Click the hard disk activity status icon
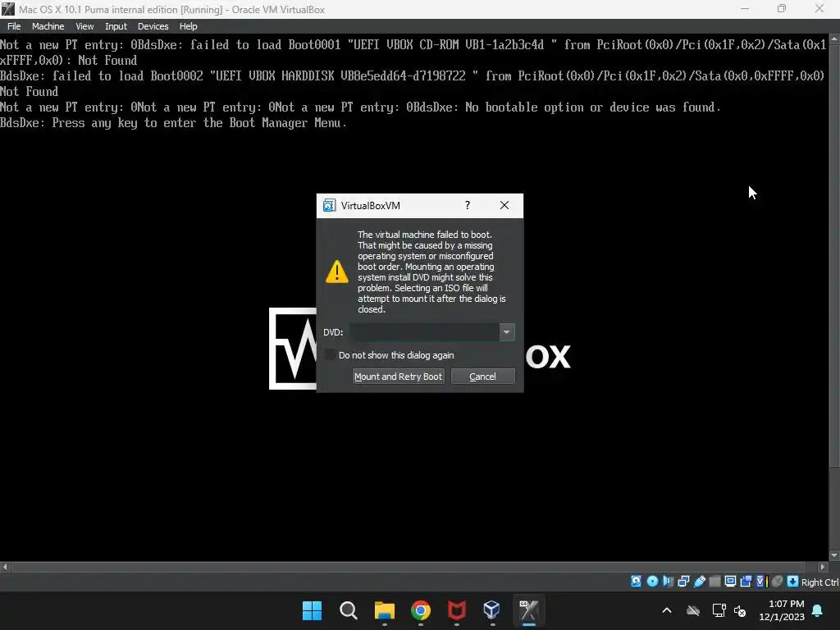This screenshot has width=840, height=630. click(x=636, y=582)
